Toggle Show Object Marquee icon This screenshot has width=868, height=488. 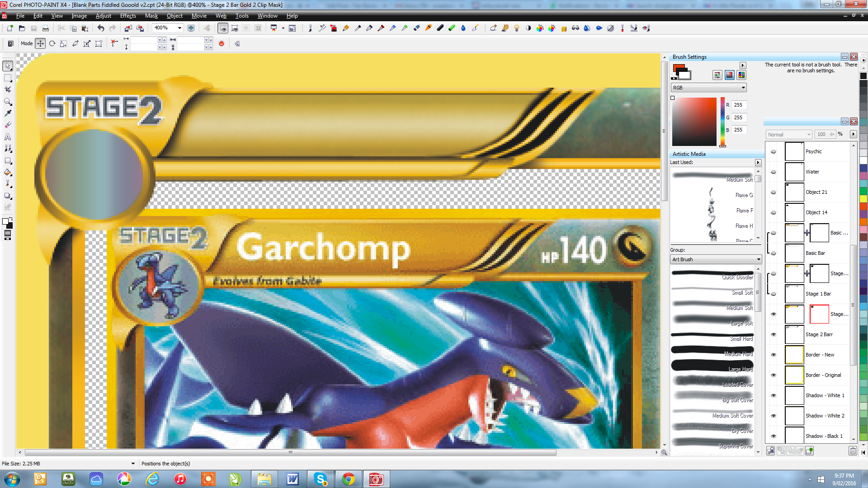point(235,28)
